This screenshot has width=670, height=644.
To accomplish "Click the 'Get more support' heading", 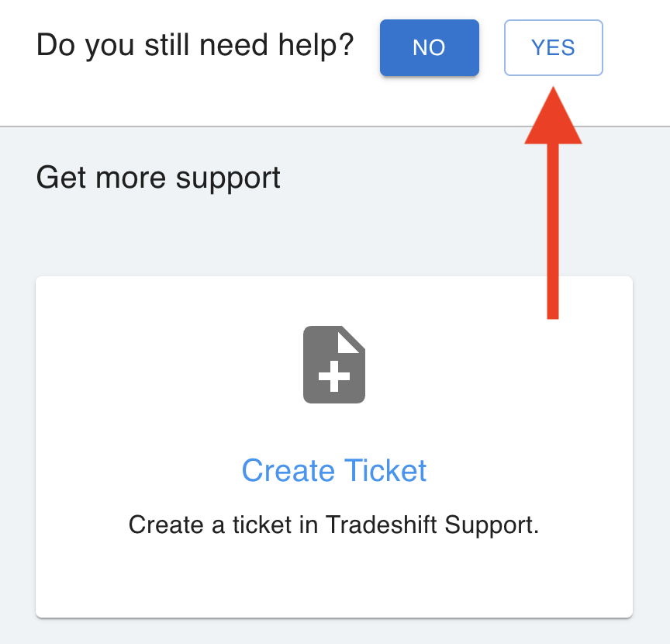I will [x=158, y=178].
